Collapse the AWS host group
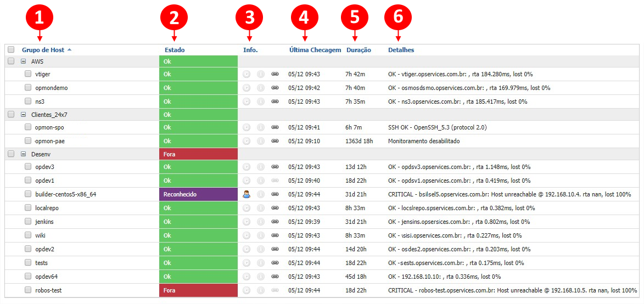This screenshot has width=644, height=304. click(23, 61)
